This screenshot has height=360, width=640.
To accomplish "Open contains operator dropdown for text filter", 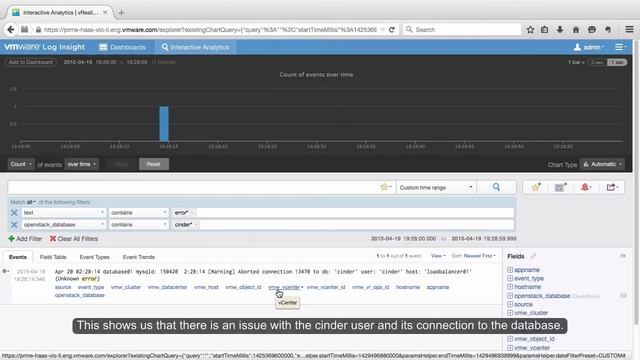I will click(139, 213).
